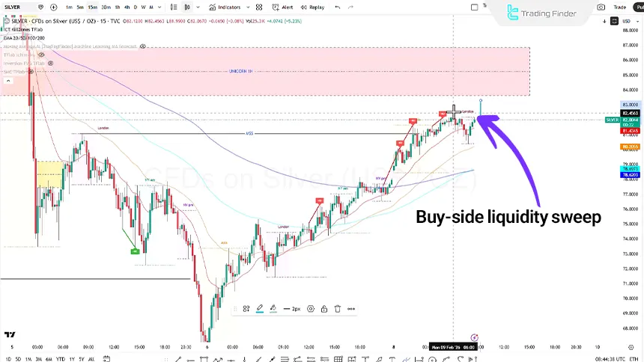Expand the USD currency selector

coord(630,21)
